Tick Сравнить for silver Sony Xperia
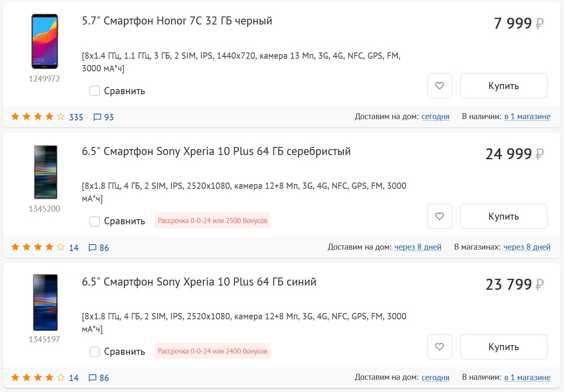The width and height of the screenshot is (564, 392). (x=95, y=221)
